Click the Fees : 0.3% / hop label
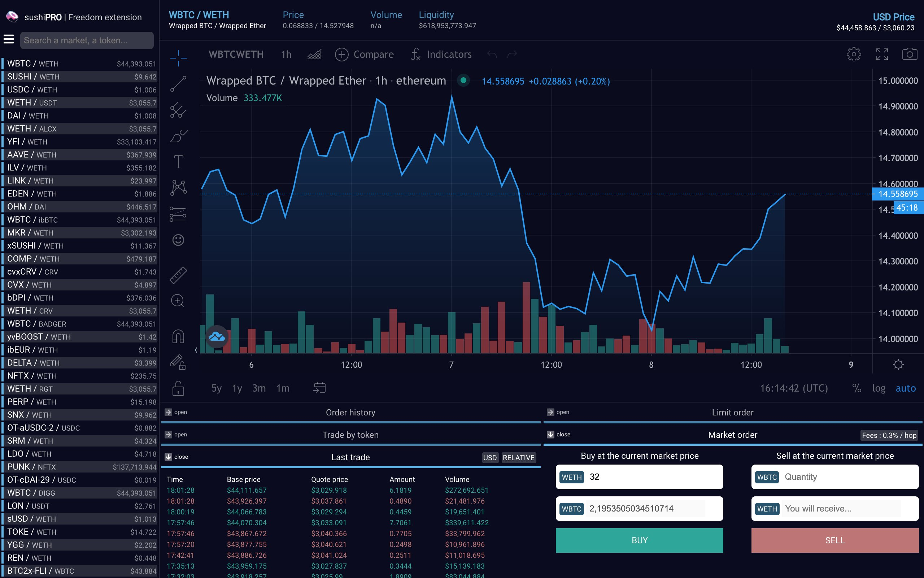The height and width of the screenshot is (578, 924). pos(889,435)
